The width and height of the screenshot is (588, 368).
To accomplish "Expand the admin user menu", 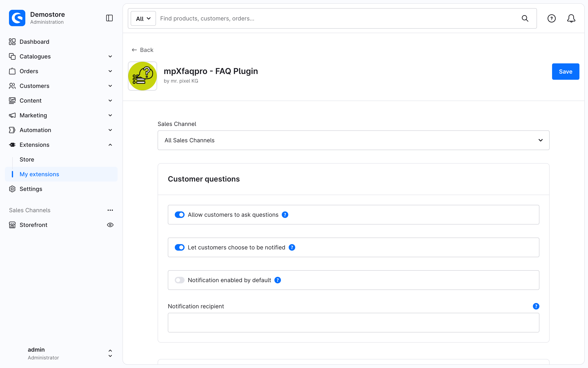I will point(110,353).
